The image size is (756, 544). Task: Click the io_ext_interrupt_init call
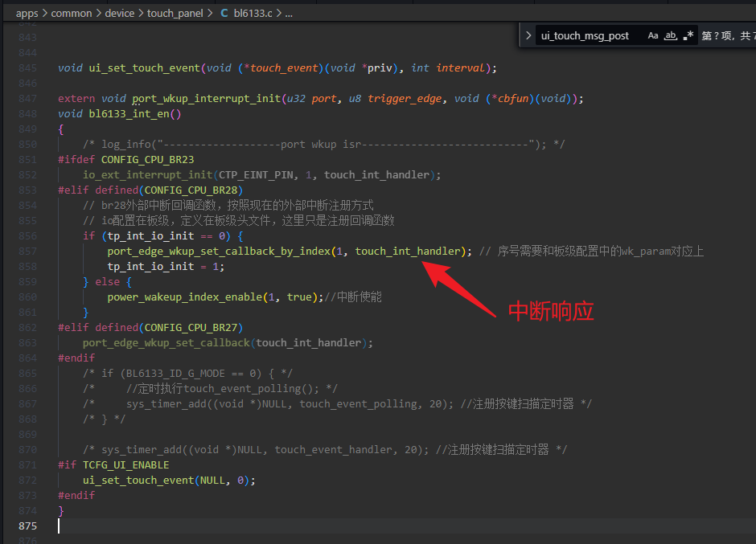click(147, 175)
